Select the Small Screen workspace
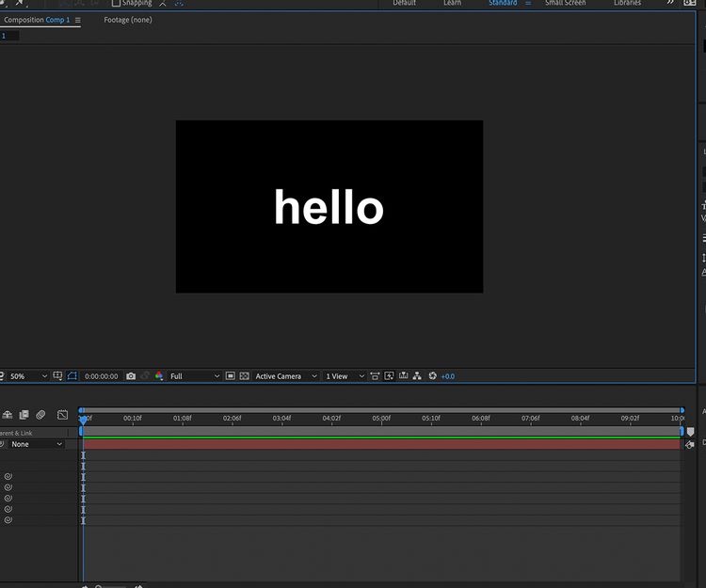Screen dimensions: 706x588 (565, 4)
